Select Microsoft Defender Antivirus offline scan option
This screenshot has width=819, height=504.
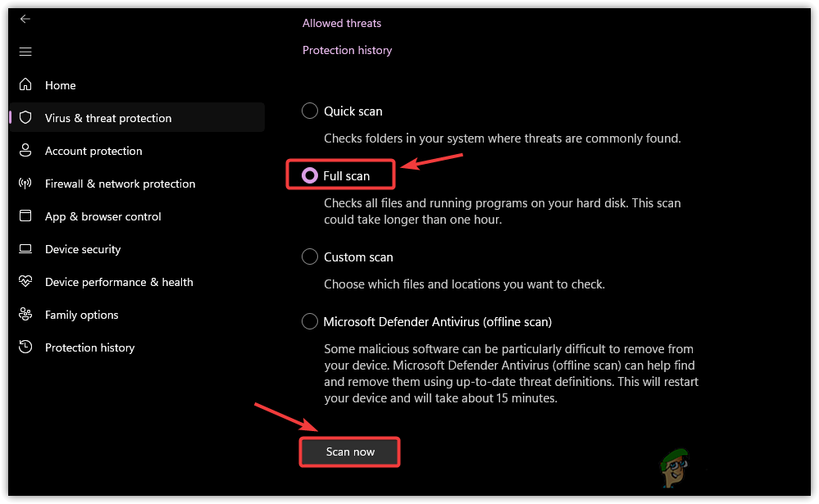click(310, 321)
